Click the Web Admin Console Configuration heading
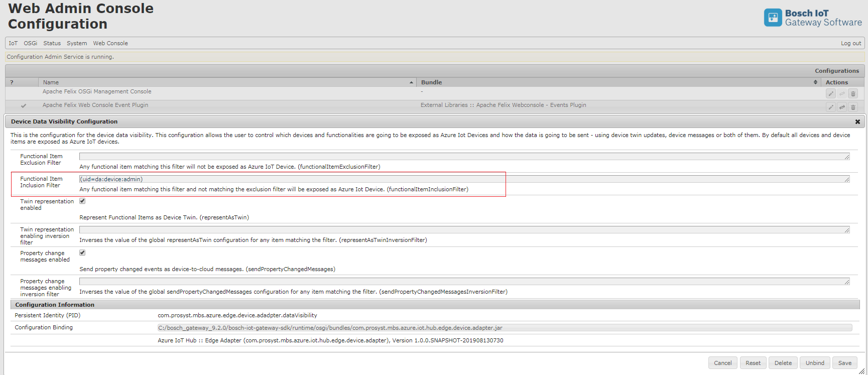 tap(81, 16)
